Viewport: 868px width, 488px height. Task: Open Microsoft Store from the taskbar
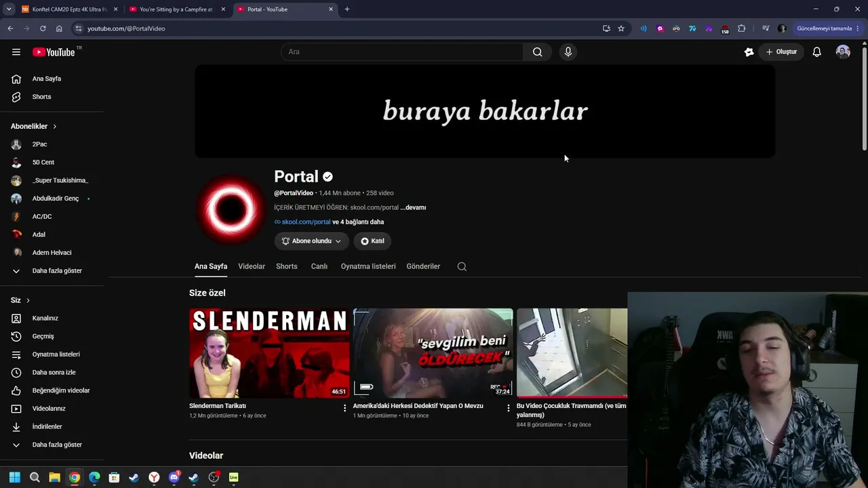tap(114, 477)
